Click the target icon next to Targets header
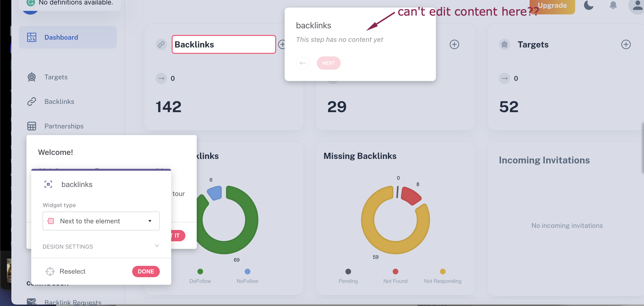Viewport: 644px width, 306px height. (504, 44)
